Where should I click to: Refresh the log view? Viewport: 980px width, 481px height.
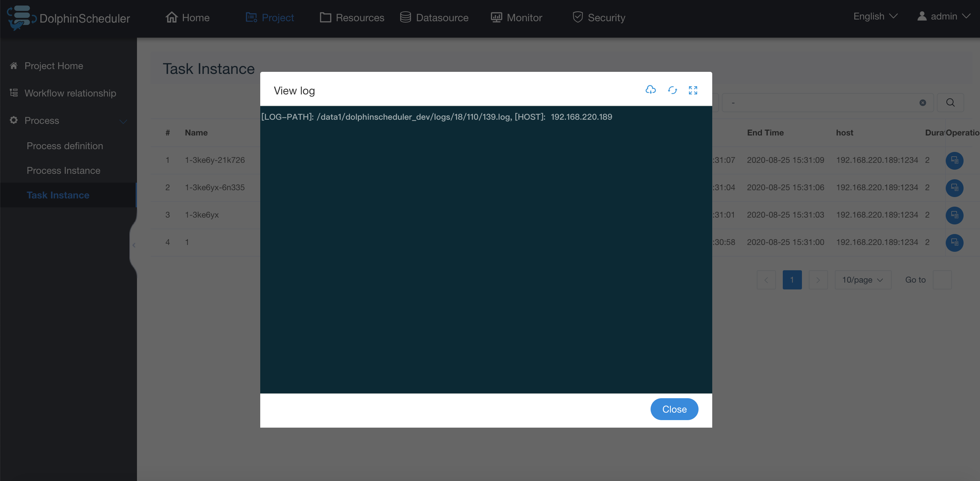[x=672, y=90]
